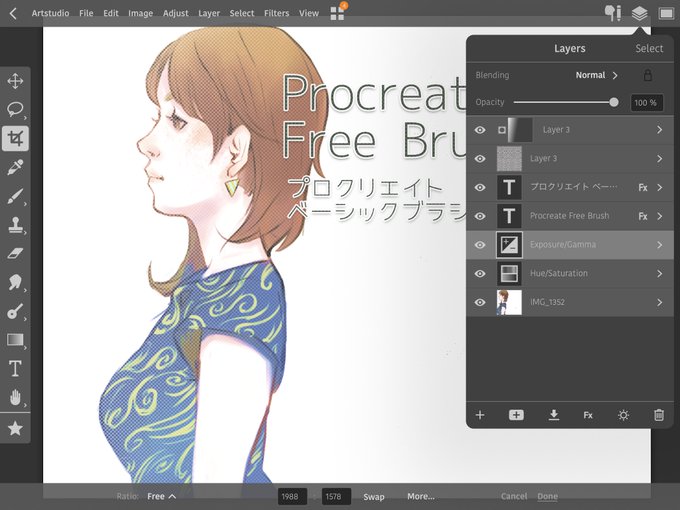Hide the Procreate Free Brush layer
The image size is (680, 510).
point(480,216)
